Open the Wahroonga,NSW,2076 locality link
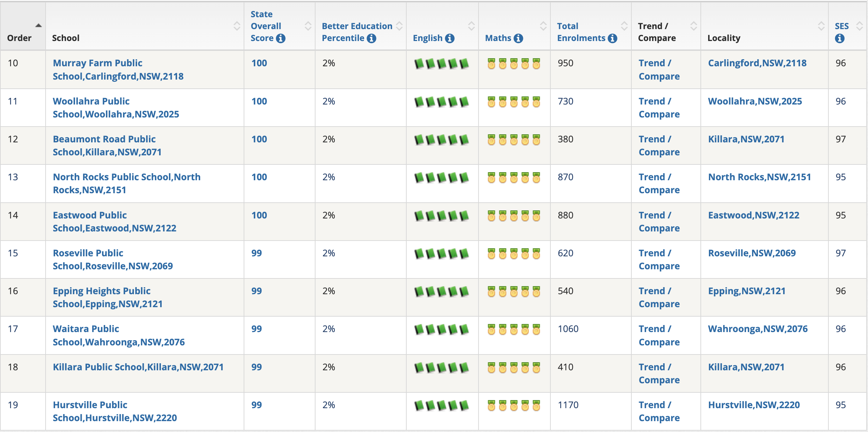Viewport: 868px width, 432px height. [758, 329]
